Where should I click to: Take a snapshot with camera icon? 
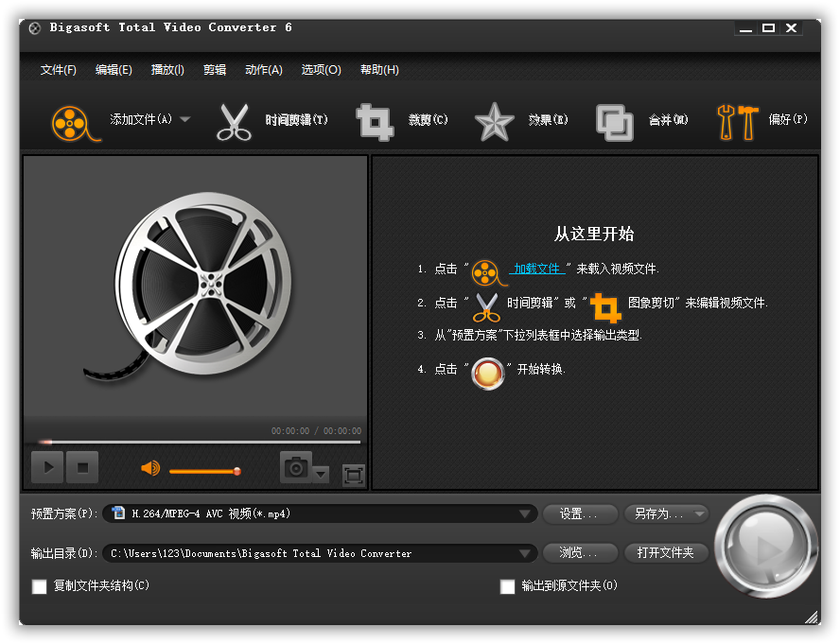click(296, 467)
